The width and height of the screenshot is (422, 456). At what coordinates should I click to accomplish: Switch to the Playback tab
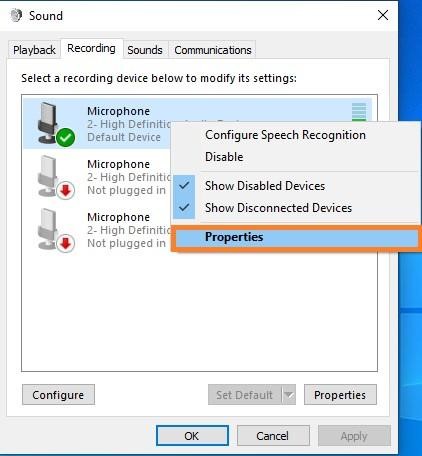coord(34,50)
